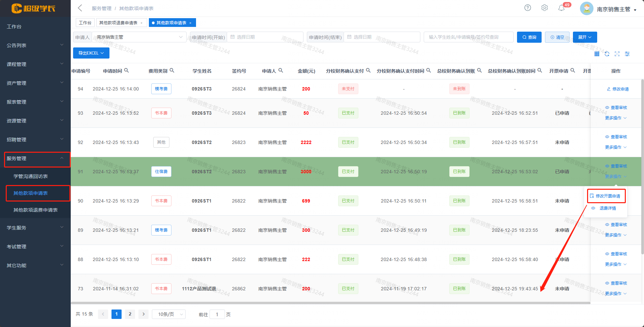Click the student search input field
644x327 pixels.
click(468, 37)
